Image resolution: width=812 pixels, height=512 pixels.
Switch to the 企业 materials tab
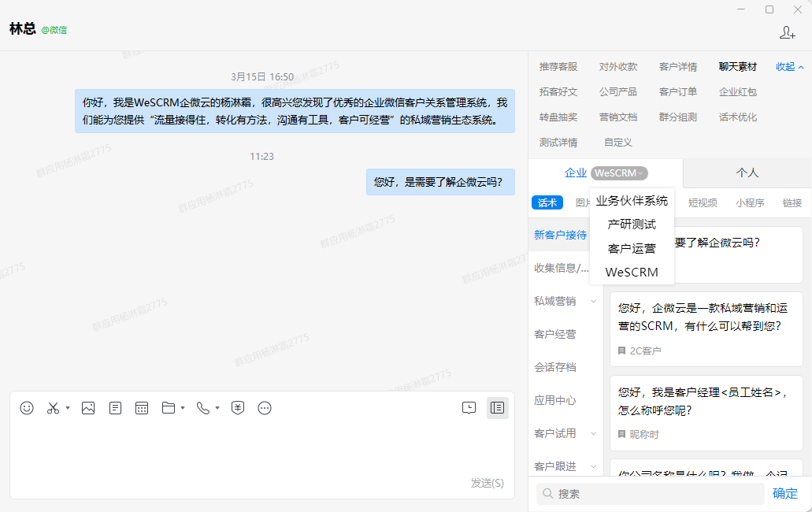coord(576,173)
